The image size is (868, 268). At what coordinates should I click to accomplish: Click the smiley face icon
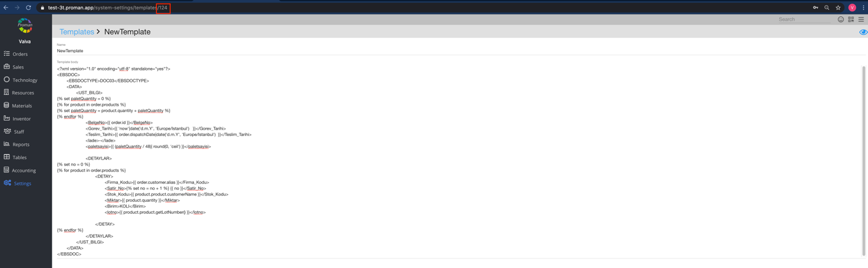pyautogui.click(x=841, y=20)
